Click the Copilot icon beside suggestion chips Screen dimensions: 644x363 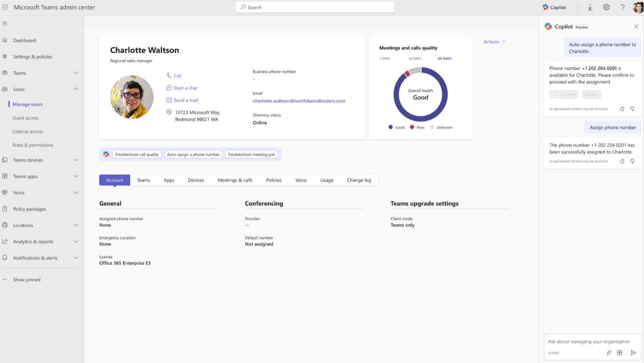tap(106, 154)
